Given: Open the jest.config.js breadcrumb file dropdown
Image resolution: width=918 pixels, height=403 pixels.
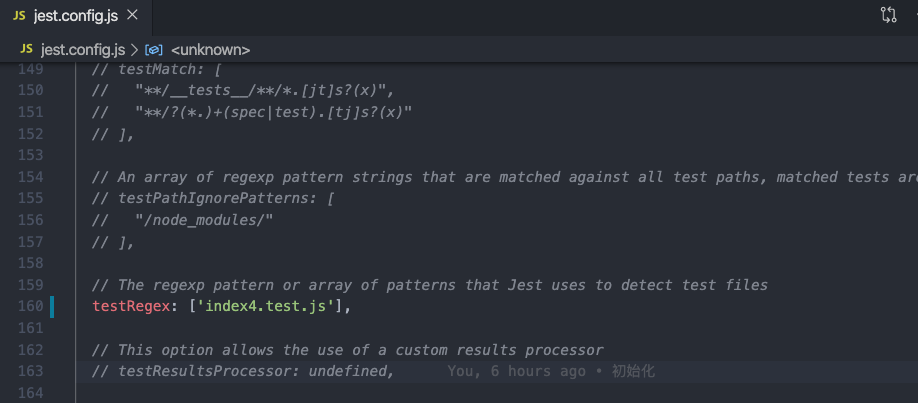Looking at the screenshot, I should pos(83,50).
